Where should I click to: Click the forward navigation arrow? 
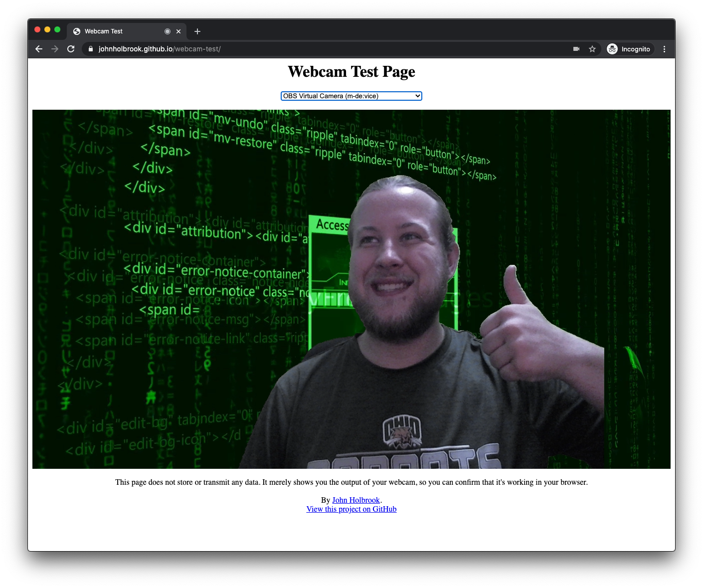point(55,49)
